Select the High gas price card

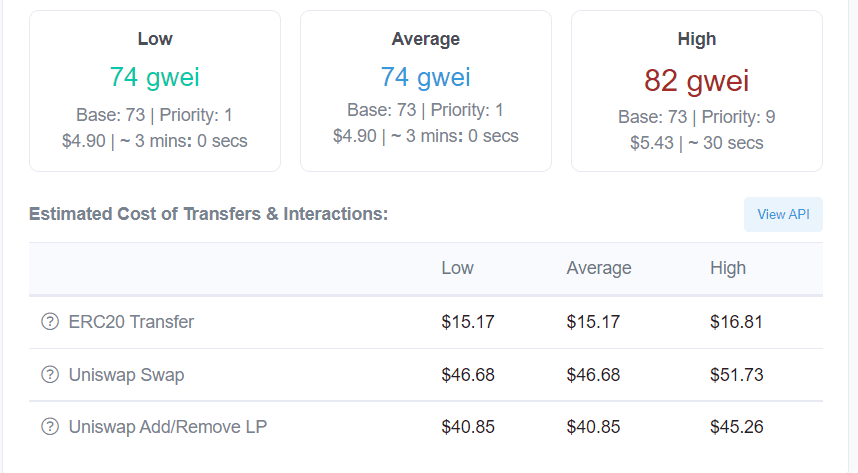pyautogui.click(x=696, y=91)
